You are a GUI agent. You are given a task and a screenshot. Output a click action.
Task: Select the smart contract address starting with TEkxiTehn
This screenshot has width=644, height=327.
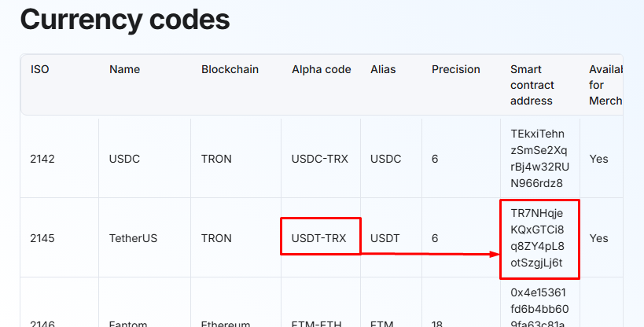[x=539, y=159]
